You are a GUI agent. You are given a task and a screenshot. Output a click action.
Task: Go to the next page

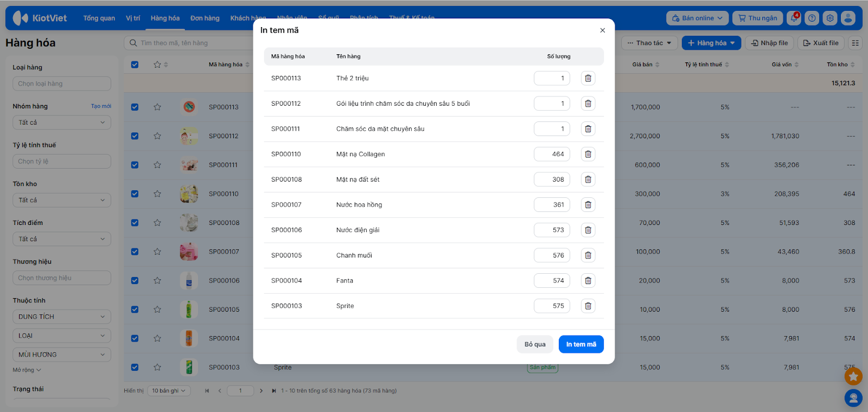click(261, 390)
